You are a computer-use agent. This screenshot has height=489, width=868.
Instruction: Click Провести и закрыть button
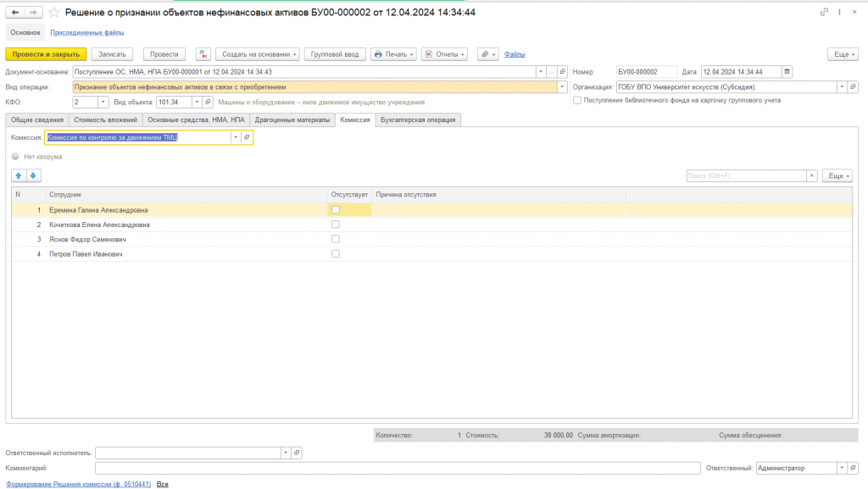pos(46,54)
